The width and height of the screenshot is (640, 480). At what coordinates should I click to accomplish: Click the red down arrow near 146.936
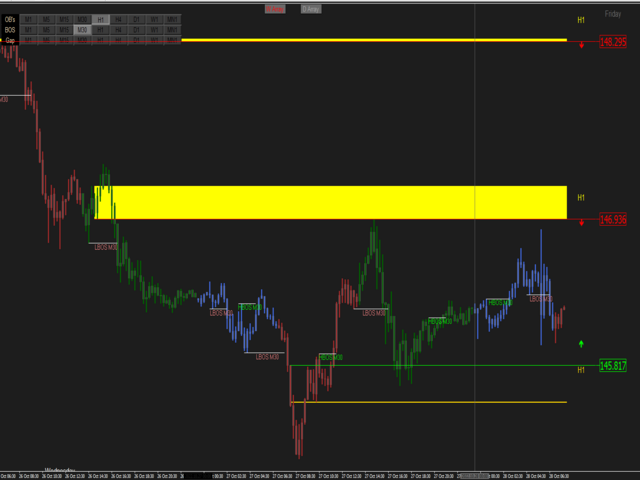(581, 223)
